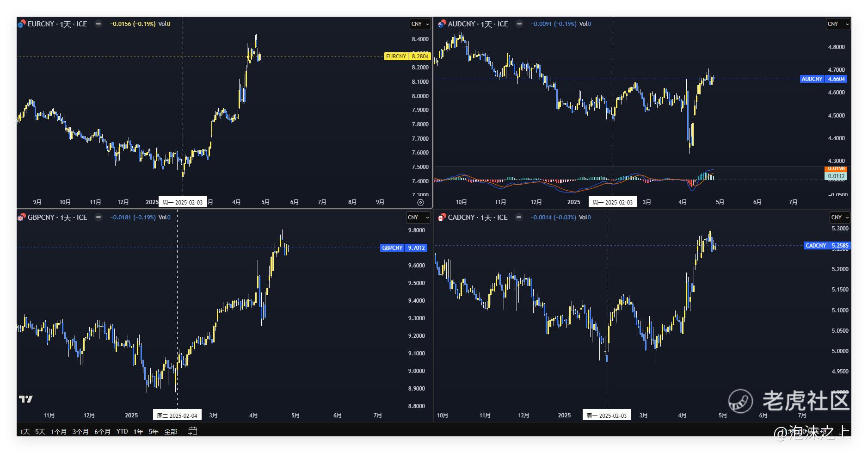Choose the 6个月 time range
Viewport: 868px width, 453px height.
[x=102, y=432]
